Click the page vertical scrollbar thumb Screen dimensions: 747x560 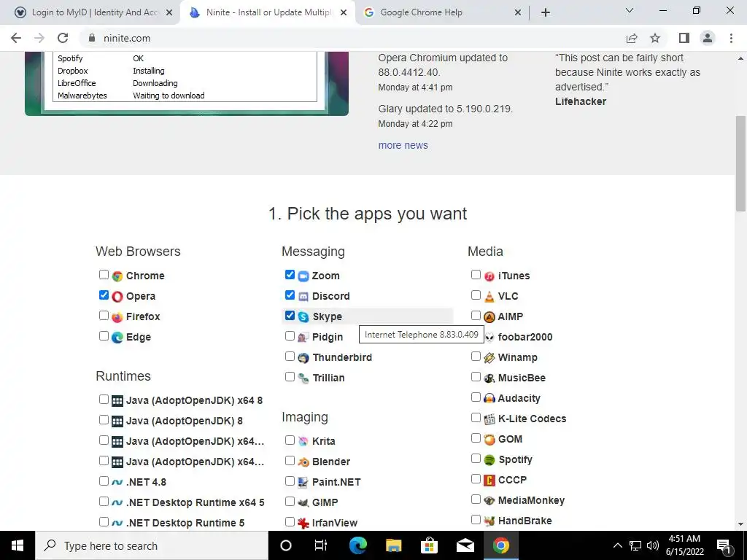coord(740,163)
